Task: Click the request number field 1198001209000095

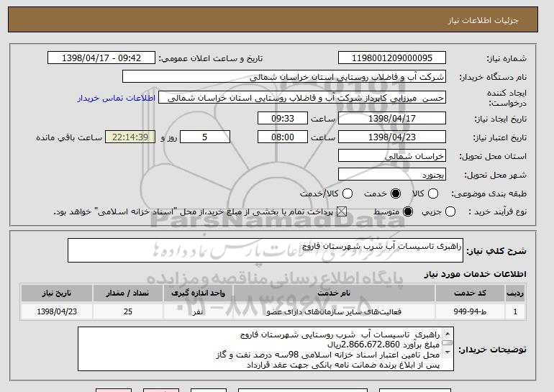Action: point(392,58)
